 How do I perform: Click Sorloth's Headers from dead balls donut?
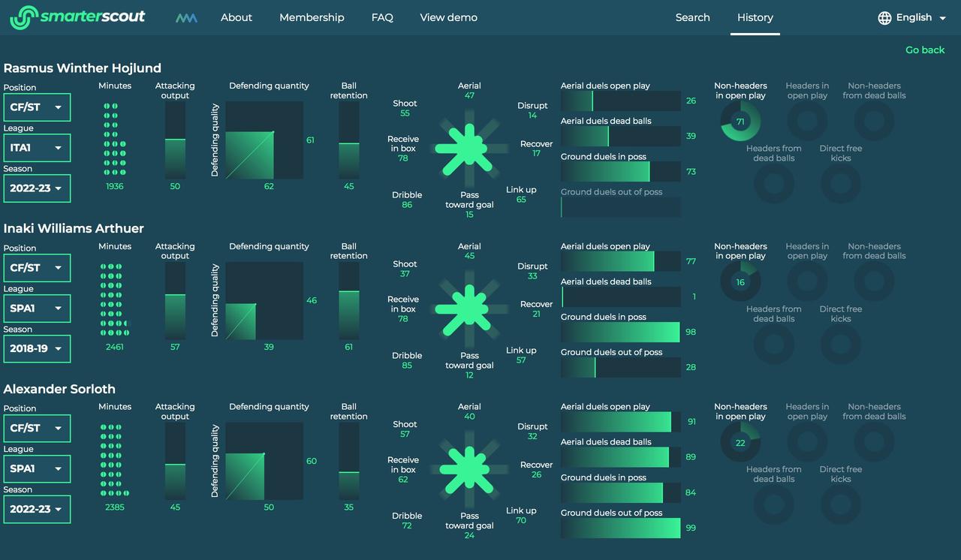[773, 505]
